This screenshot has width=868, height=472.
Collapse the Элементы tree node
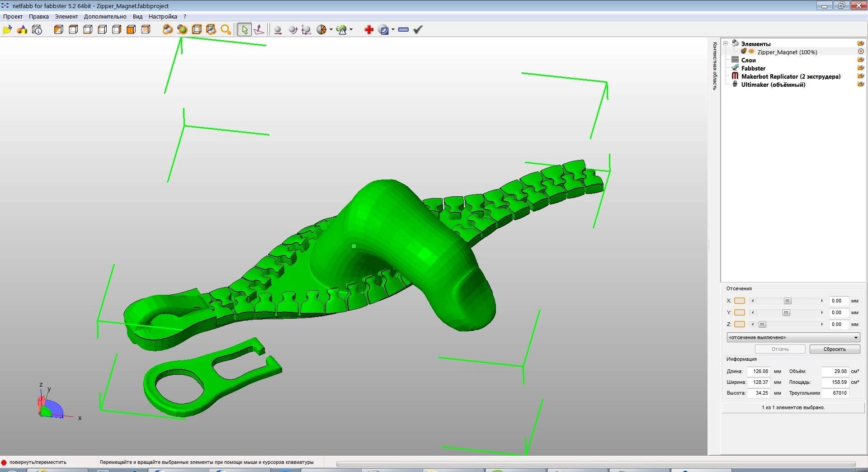click(726, 43)
